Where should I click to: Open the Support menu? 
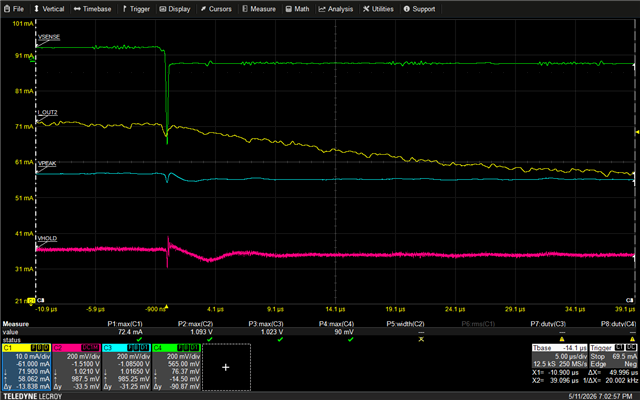coord(419,9)
